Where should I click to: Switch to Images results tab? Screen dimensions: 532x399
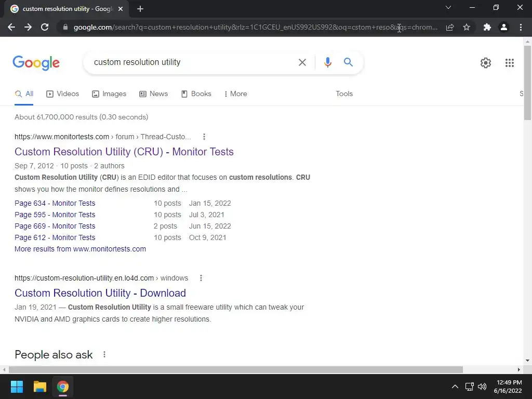coord(109,94)
